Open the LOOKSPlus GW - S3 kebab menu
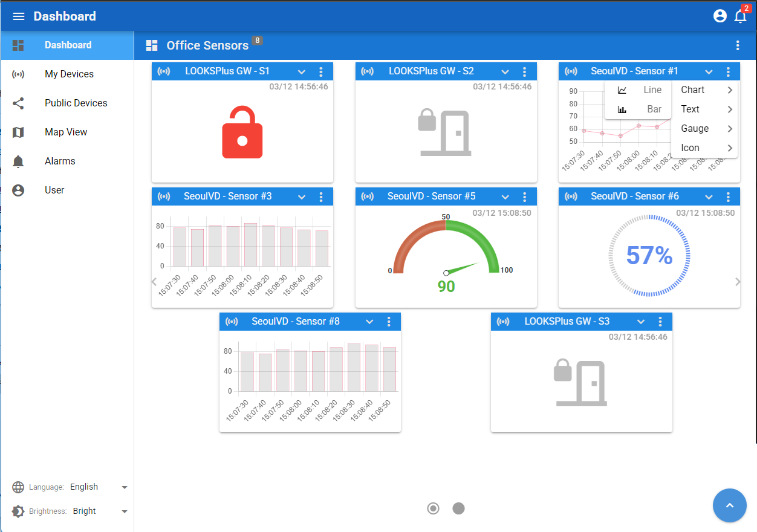This screenshot has width=757, height=532. [660, 322]
